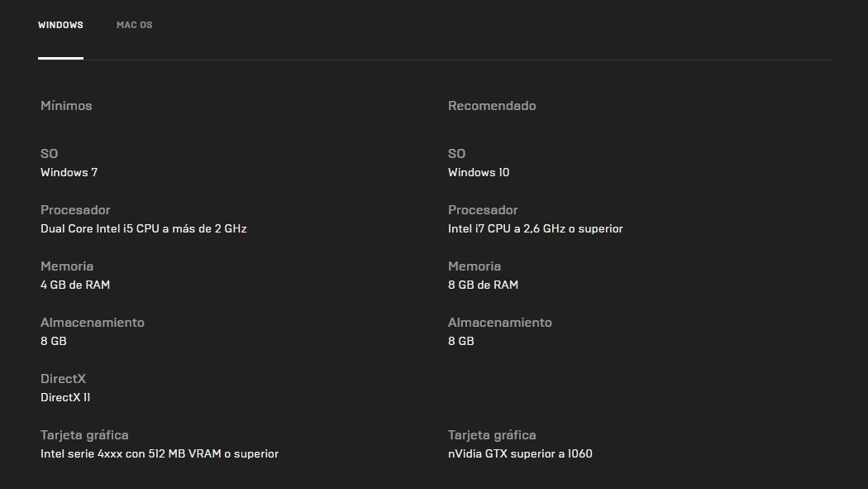Click the Dual Core Intel i5 processor text
This screenshot has width=868, height=489.
click(x=143, y=229)
